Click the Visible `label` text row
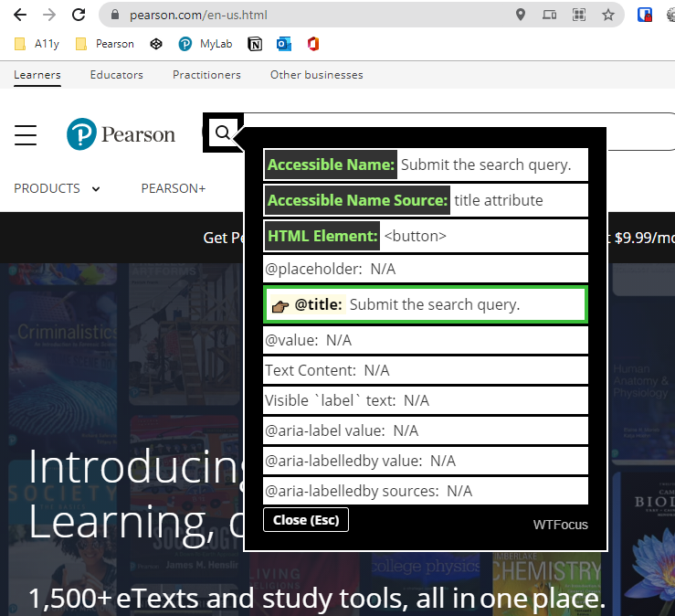This screenshot has width=675, height=616. coord(426,400)
